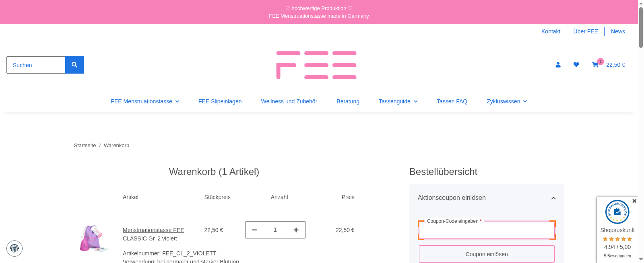This screenshot has width=644, height=263.
Task: Expand the Zykluswissen dropdown
Action: (506, 101)
